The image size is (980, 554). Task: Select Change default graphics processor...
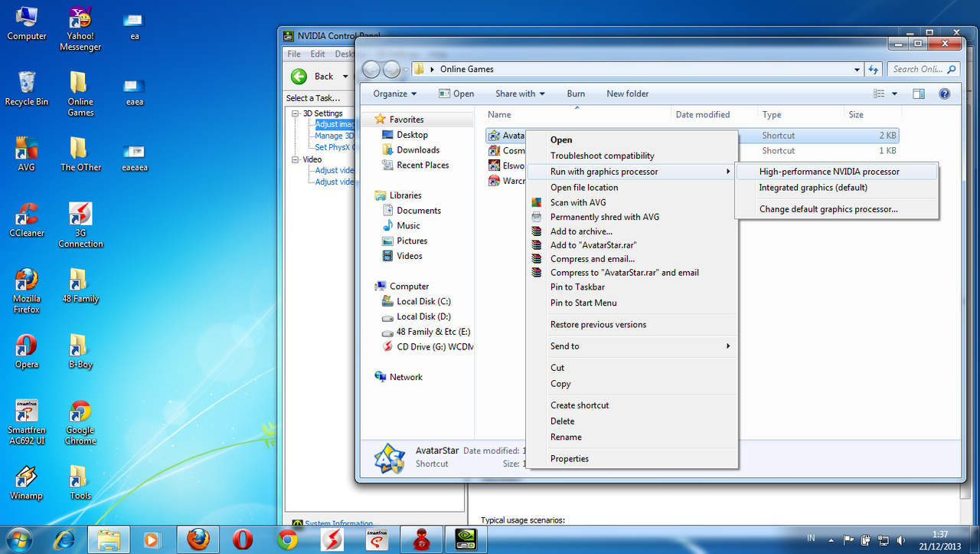coord(836,209)
